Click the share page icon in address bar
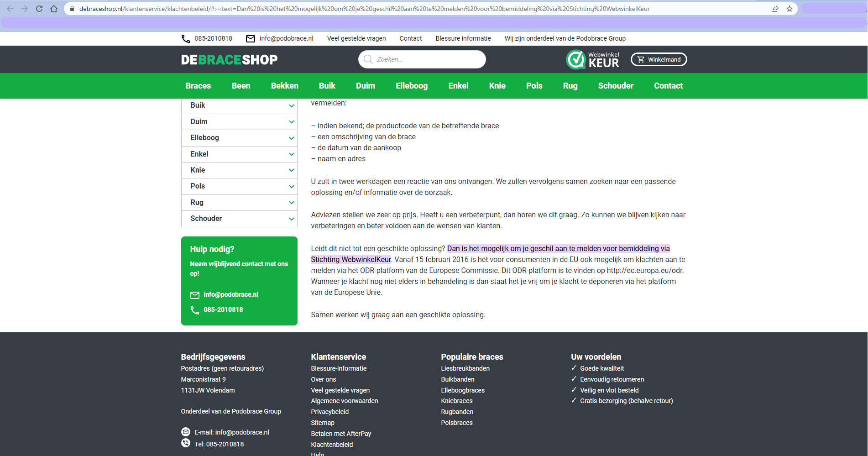This screenshot has height=456, width=868. (x=775, y=9)
